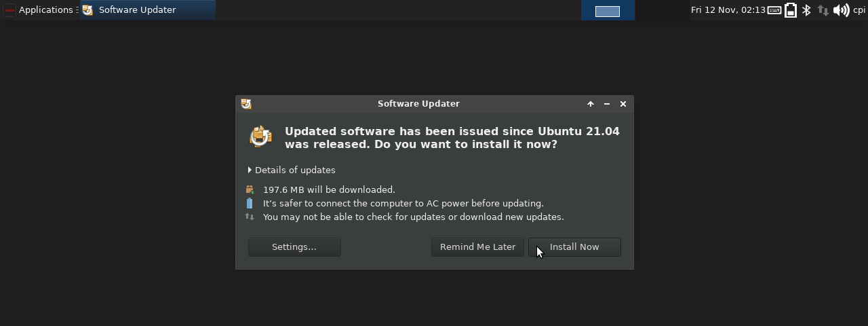Open the network connection tray icon
This screenshot has height=326, width=868.
click(823, 10)
